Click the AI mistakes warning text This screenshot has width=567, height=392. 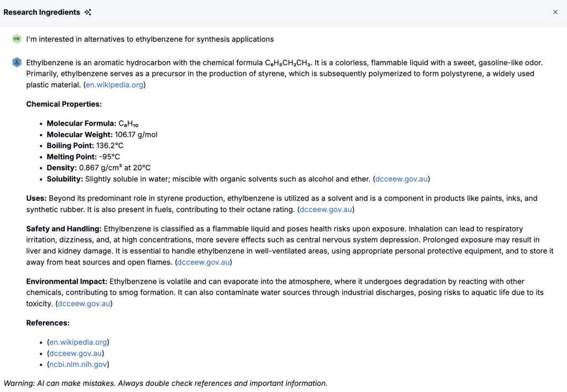click(x=165, y=383)
